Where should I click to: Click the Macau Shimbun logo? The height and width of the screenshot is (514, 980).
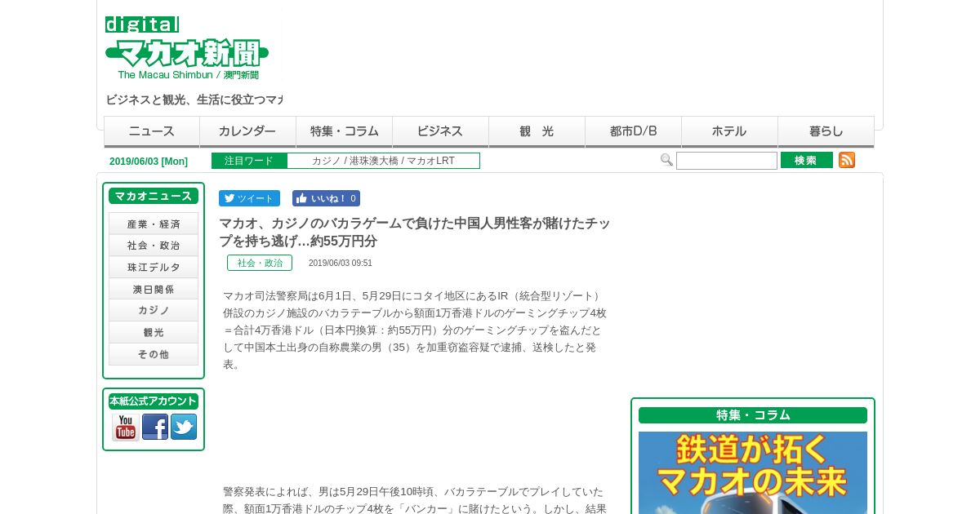(187, 47)
